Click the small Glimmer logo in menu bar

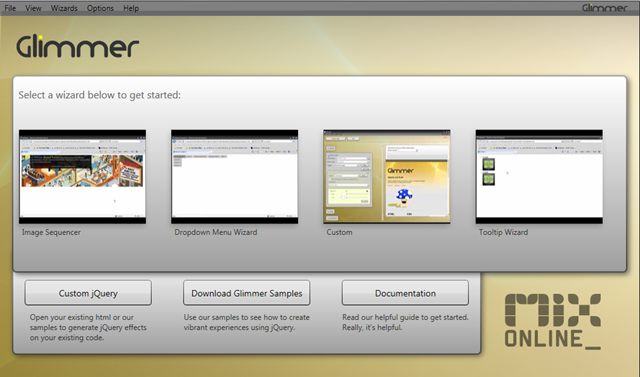(604, 8)
